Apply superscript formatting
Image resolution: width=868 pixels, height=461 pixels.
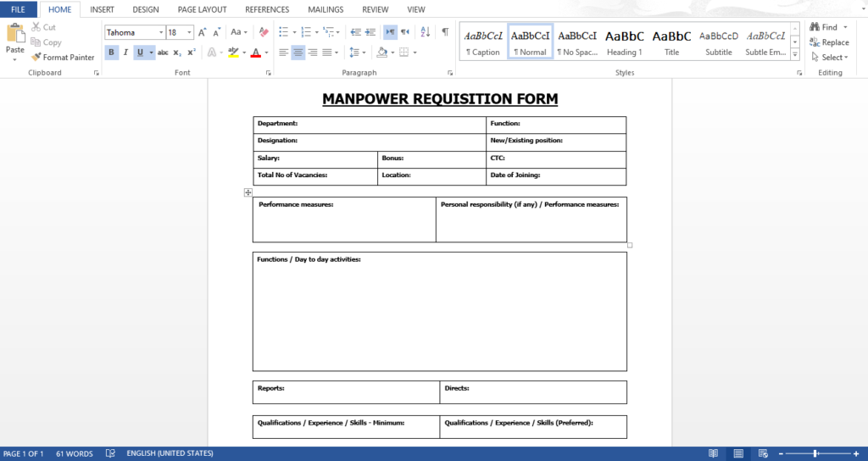[x=192, y=53]
